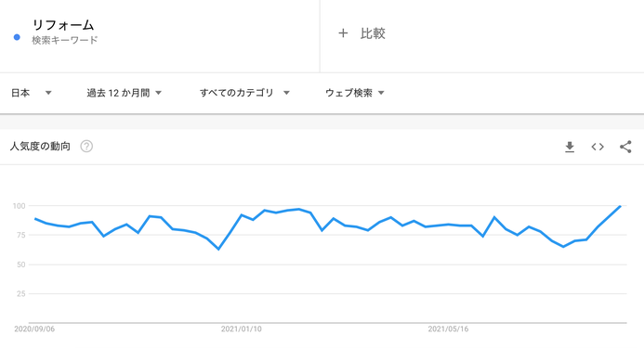Expand the 日本 region dropdown

coord(32,93)
